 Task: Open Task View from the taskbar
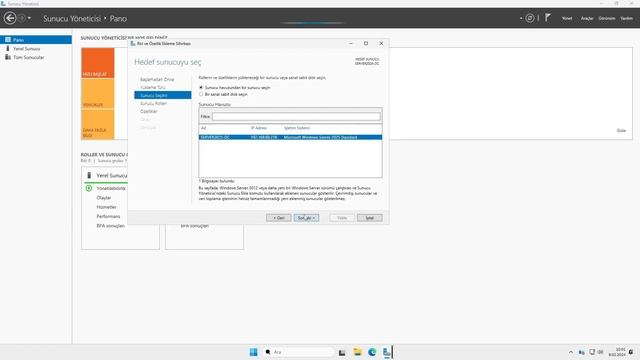(x=342, y=352)
